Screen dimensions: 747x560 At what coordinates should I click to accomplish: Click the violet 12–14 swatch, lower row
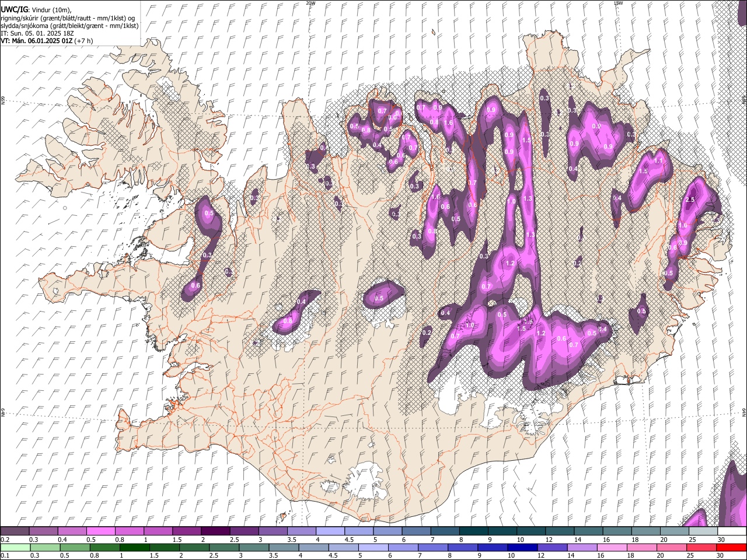[552, 547]
